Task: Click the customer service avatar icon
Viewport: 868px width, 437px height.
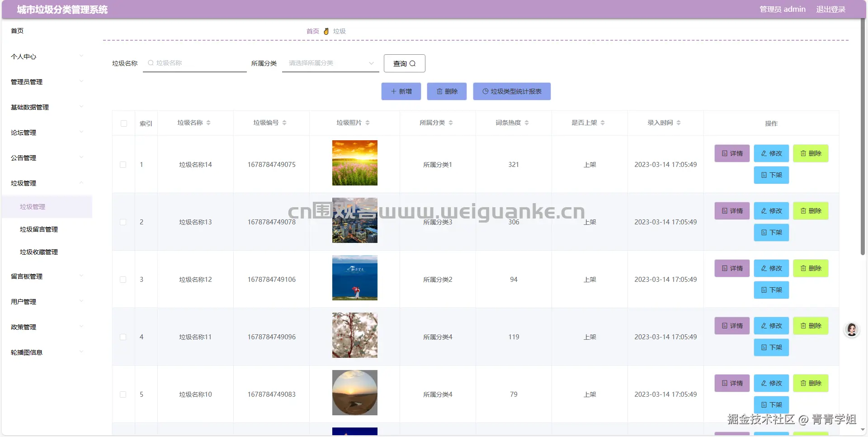Action: tap(852, 330)
